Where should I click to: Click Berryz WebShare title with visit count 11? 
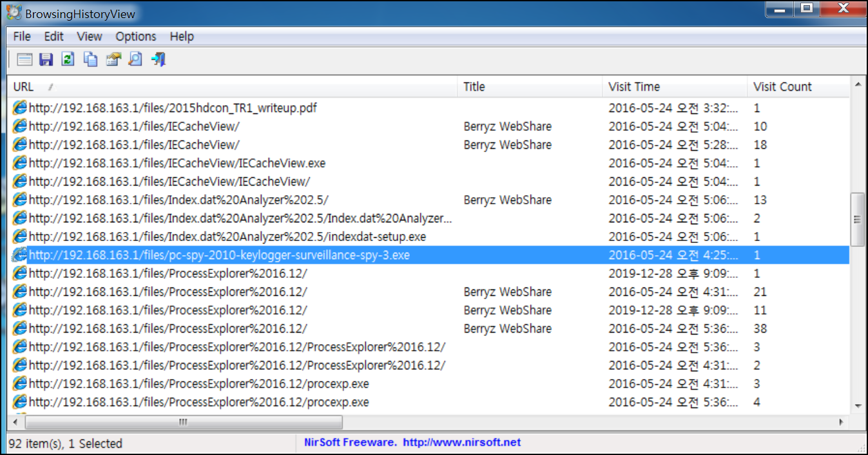pyautogui.click(x=508, y=310)
